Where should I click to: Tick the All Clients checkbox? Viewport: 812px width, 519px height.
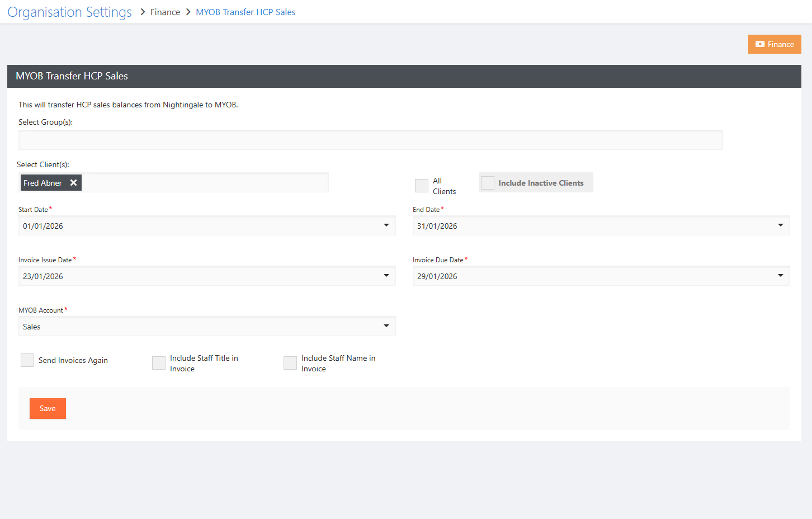pos(422,186)
